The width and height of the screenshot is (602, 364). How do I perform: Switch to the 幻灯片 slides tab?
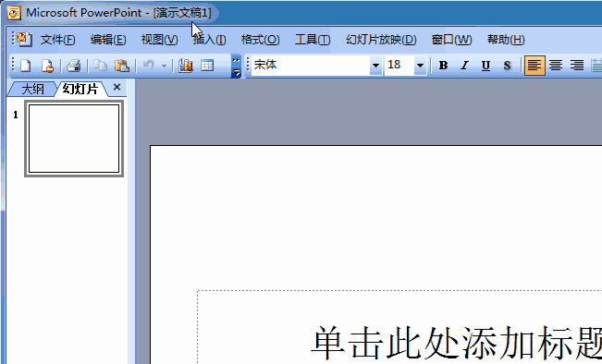(x=80, y=89)
